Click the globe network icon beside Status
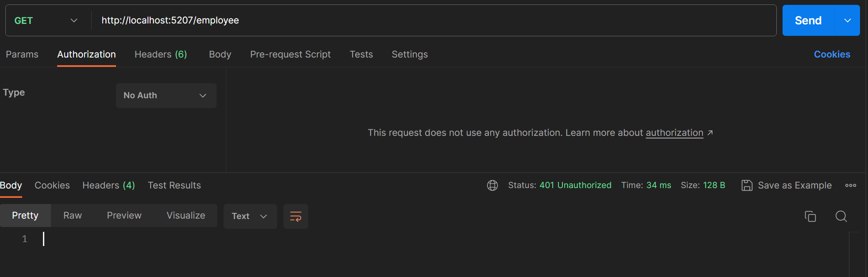Image resolution: width=868 pixels, height=277 pixels. pos(492,185)
